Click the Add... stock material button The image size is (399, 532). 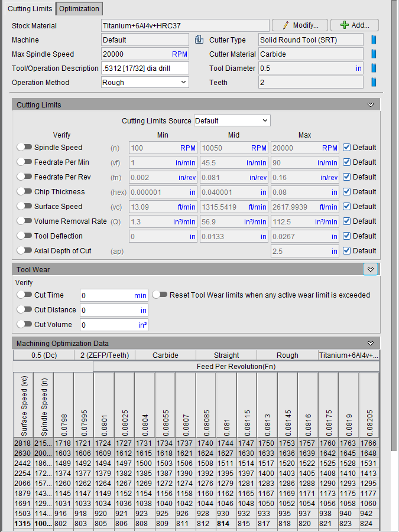[x=355, y=25]
